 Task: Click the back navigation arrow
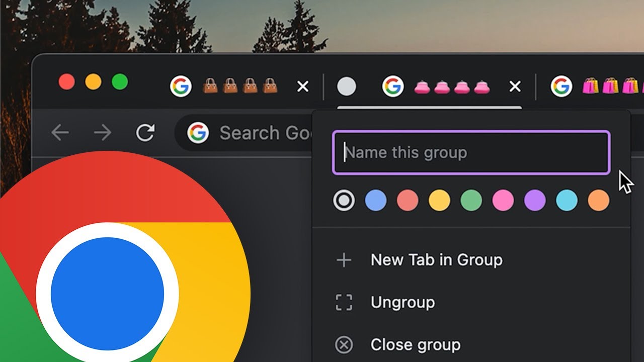(60, 133)
